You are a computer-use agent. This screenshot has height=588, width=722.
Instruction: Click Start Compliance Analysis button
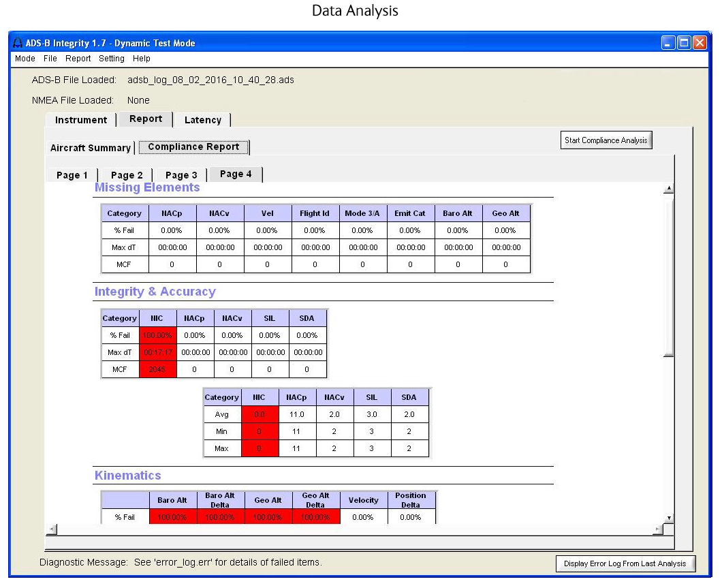coord(606,140)
